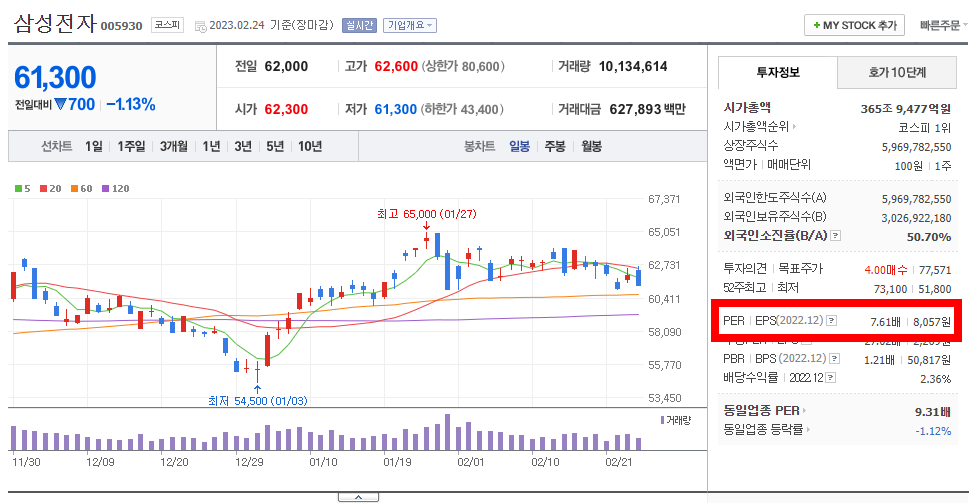
Task: Open the 기업개요 dropdown
Action: point(410,26)
